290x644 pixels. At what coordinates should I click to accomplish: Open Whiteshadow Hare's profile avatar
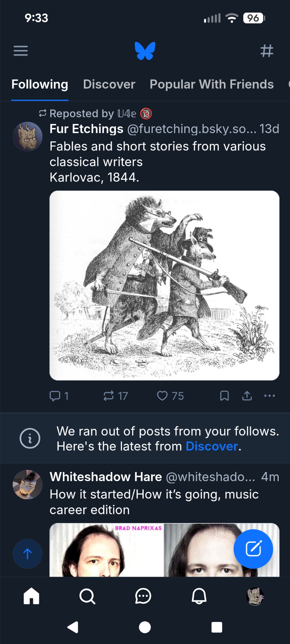(27, 485)
